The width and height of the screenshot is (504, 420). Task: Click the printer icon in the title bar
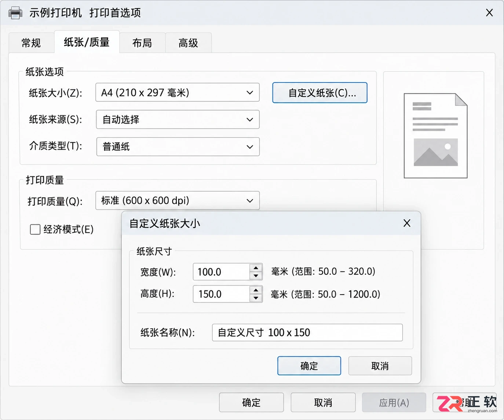[15, 13]
